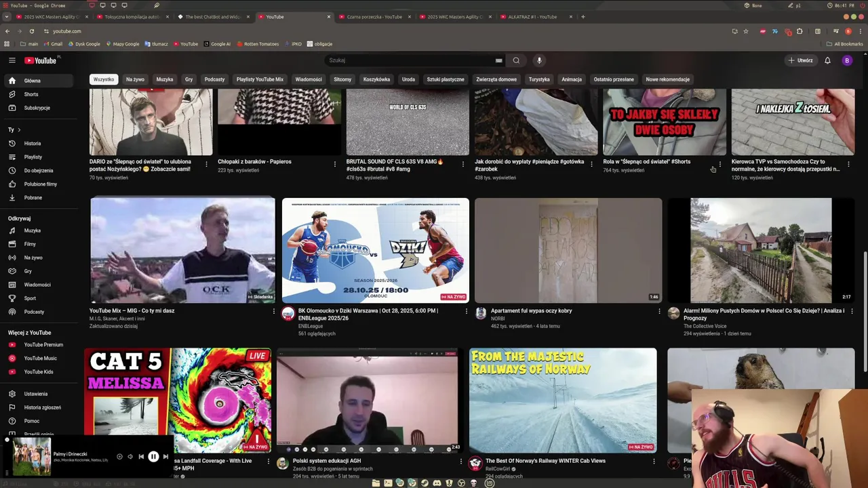Open YouTube notifications bell
This screenshot has width=868, height=488.
pyautogui.click(x=827, y=60)
